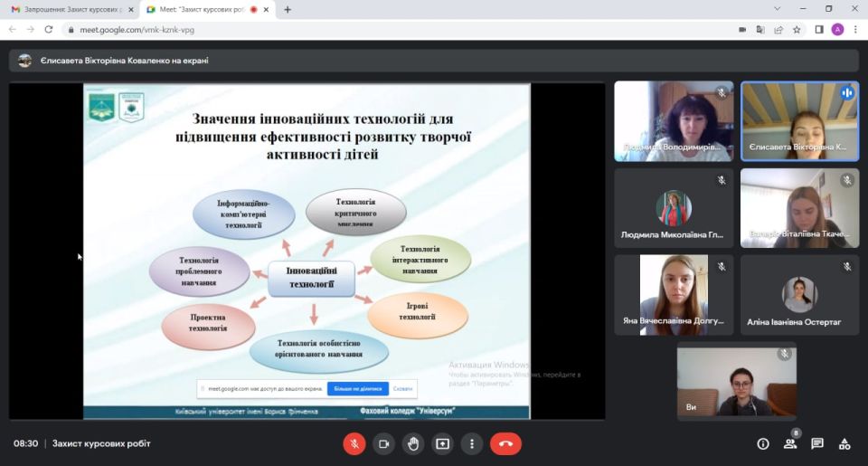Go back in browser history

pyautogui.click(x=12, y=29)
